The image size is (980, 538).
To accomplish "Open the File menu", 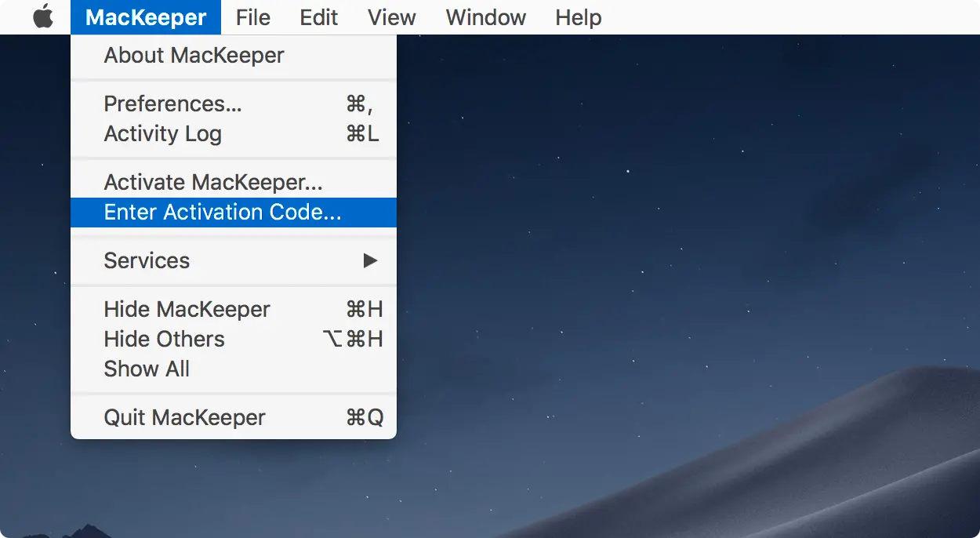I will click(252, 17).
